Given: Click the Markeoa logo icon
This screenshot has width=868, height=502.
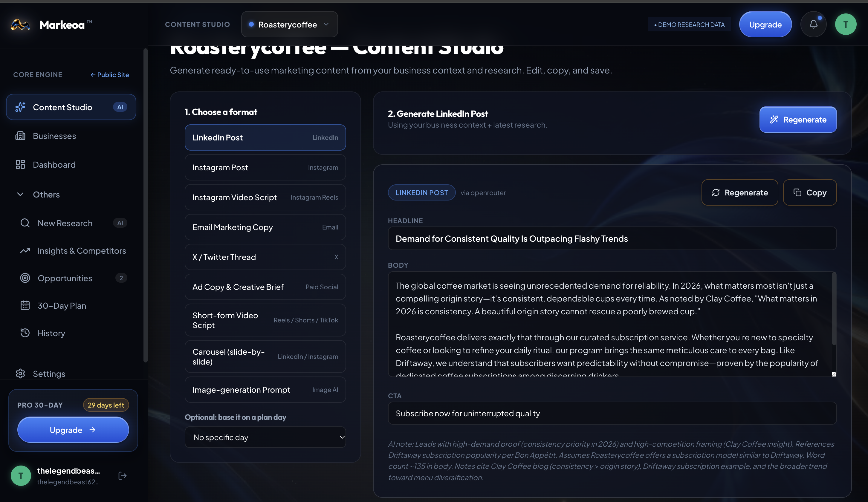Looking at the screenshot, I should coord(20,25).
